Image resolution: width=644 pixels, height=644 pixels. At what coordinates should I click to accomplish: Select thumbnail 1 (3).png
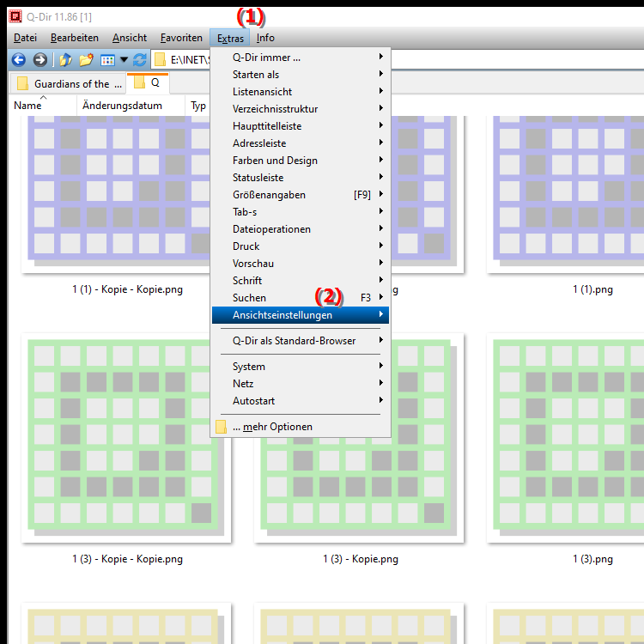(566, 438)
